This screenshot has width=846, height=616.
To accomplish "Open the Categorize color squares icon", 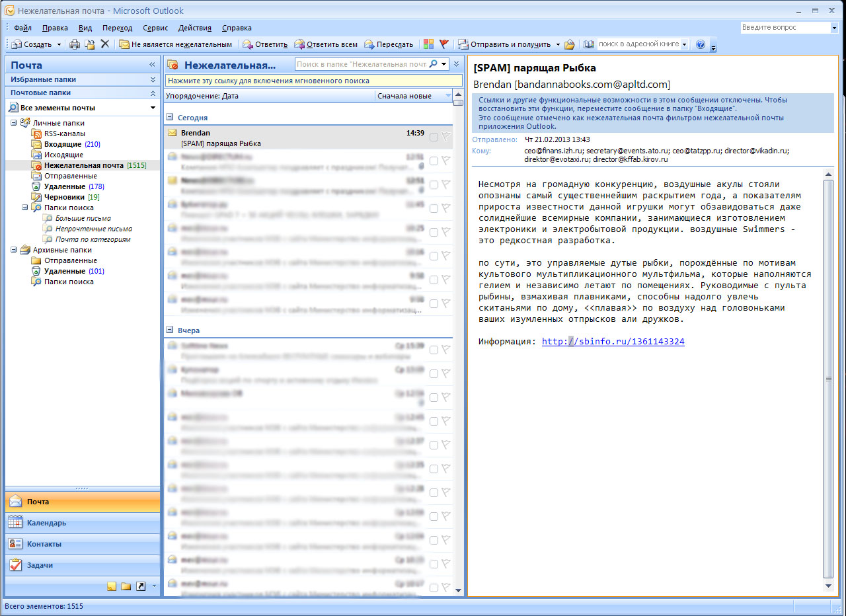I will click(428, 44).
